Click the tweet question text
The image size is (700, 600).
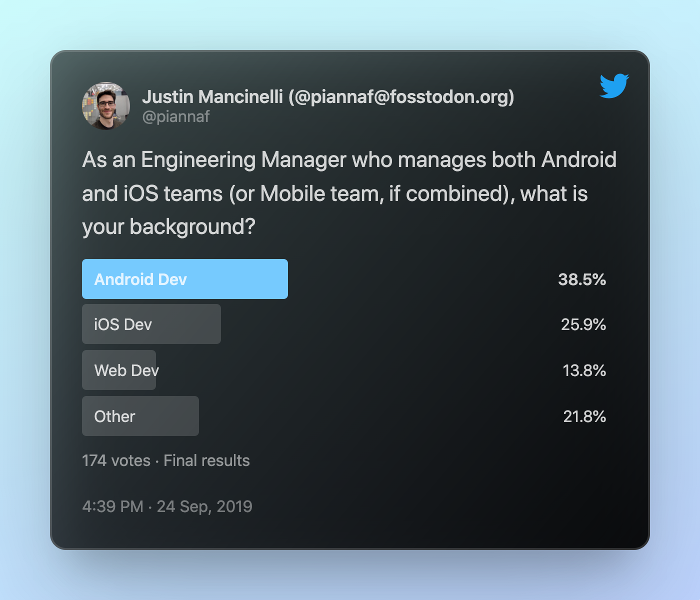click(x=349, y=193)
